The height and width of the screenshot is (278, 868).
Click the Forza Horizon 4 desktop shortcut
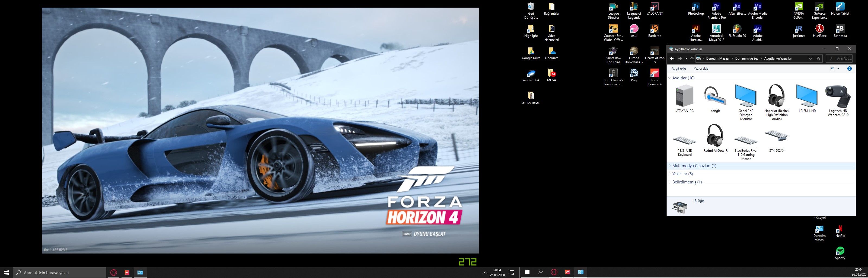pyautogui.click(x=654, y=77)
